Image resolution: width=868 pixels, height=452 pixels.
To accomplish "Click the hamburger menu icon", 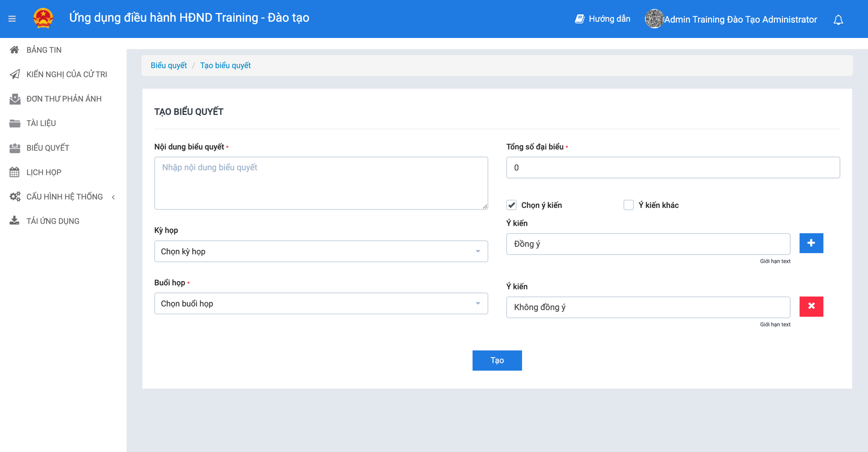I will click(x=12, y=19).
